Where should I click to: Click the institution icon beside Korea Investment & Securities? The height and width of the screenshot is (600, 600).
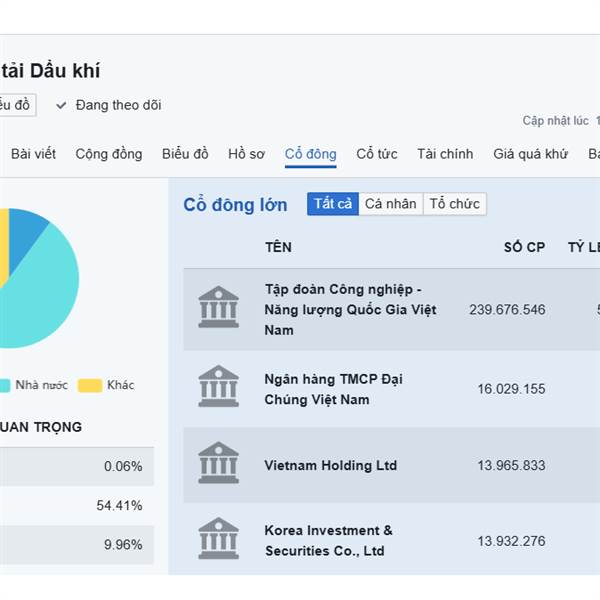[218, 539]
